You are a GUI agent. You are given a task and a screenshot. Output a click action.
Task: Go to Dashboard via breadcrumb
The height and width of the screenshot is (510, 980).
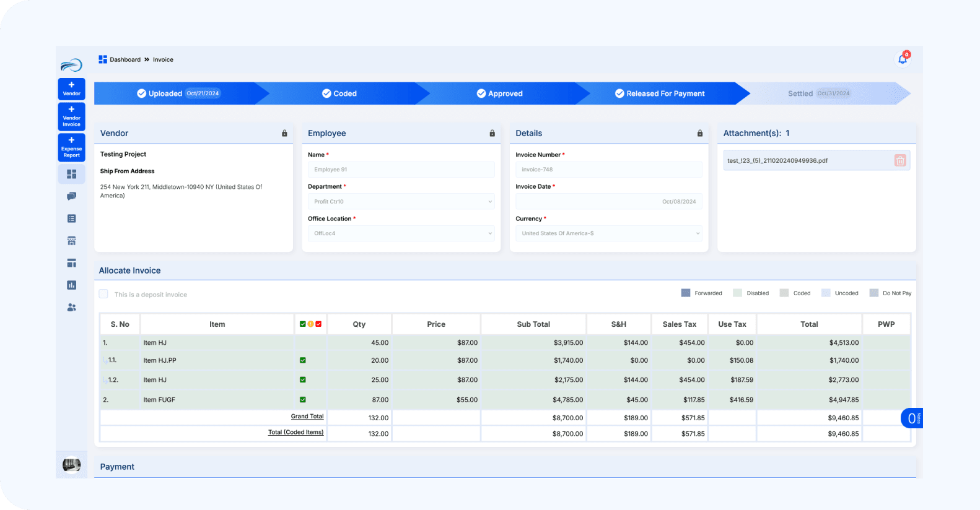tap(125, 59)
